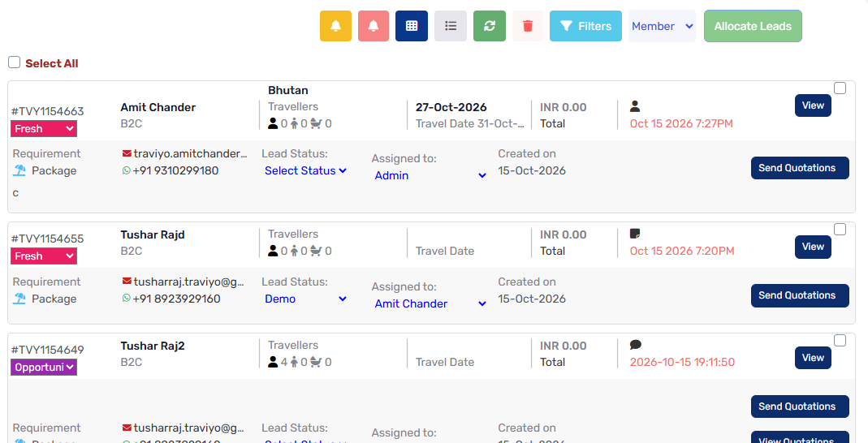Image resolution: width=868 pixels, height=443 pixels.
Task: Open Fresh status dropdown for Tushar Rajd
Action: [44, 256]
